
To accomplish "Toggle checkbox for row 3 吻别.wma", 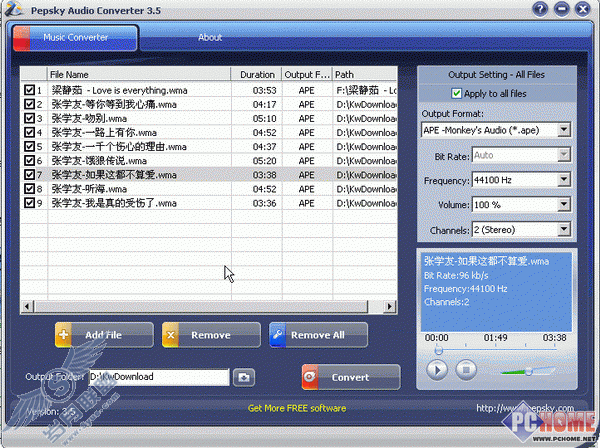I will (29, 118).
